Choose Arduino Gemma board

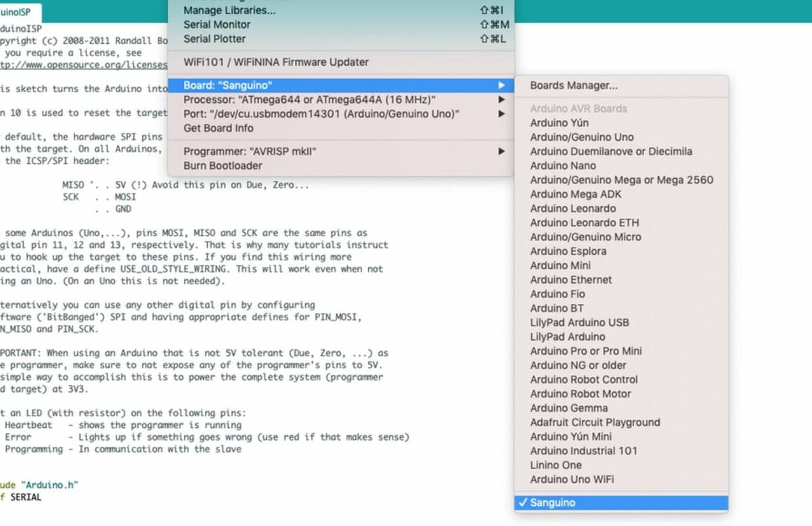pyautogui.click(x=621, y=407)
